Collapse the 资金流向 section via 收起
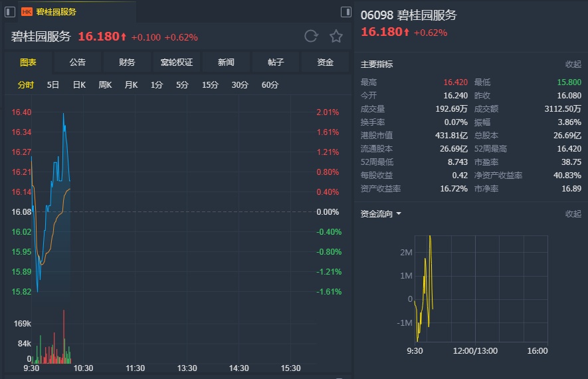This screenshot has height=379, width=588. tap(573, 214)
